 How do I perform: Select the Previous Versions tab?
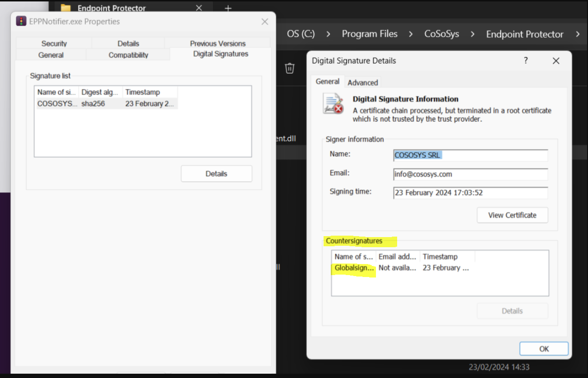click(217, 43)
